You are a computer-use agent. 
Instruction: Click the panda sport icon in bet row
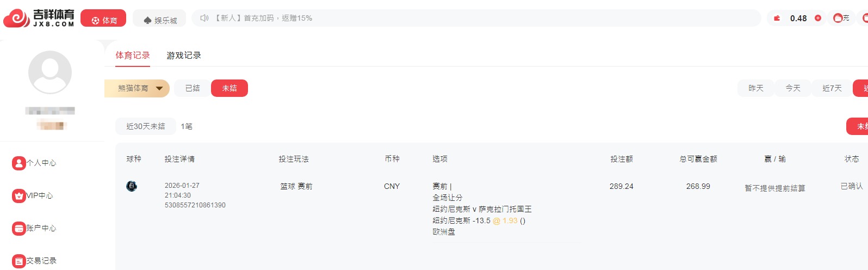[132, 186]
